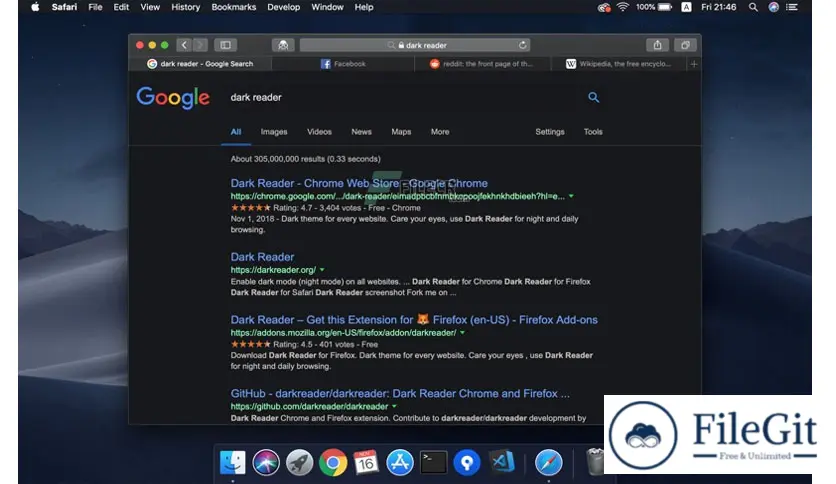This screenshot has height=484, width=836.
Task: Expand dropdown arrow beside github.com URL
Action: click(394, 406)
